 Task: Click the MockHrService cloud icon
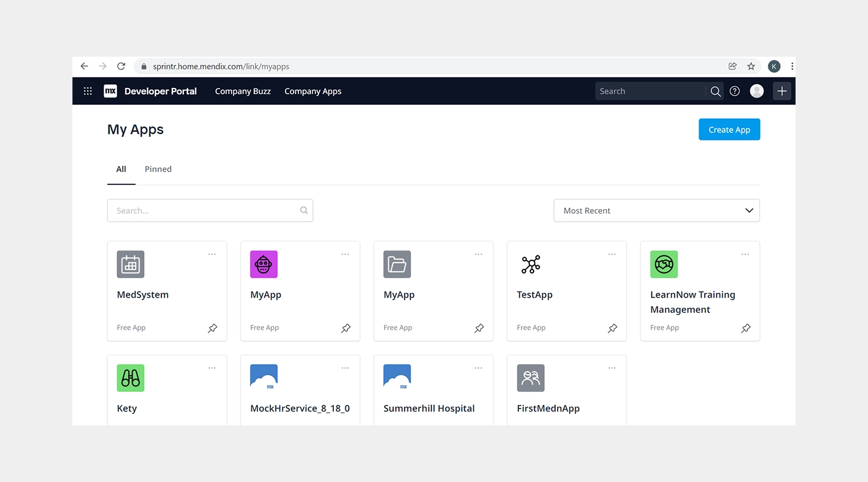coord(264,378)
